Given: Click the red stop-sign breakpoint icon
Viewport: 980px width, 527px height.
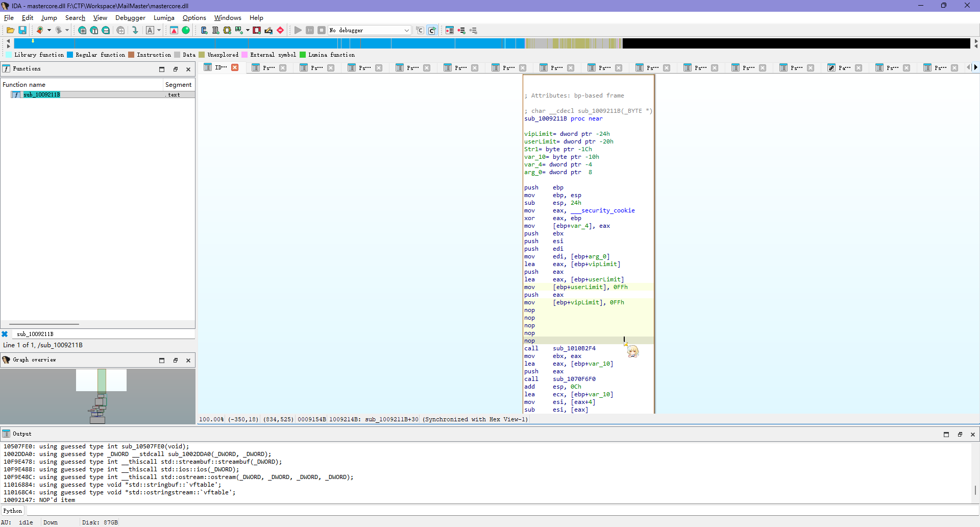Looking at the screenshot, I should [x=280, y=31].
